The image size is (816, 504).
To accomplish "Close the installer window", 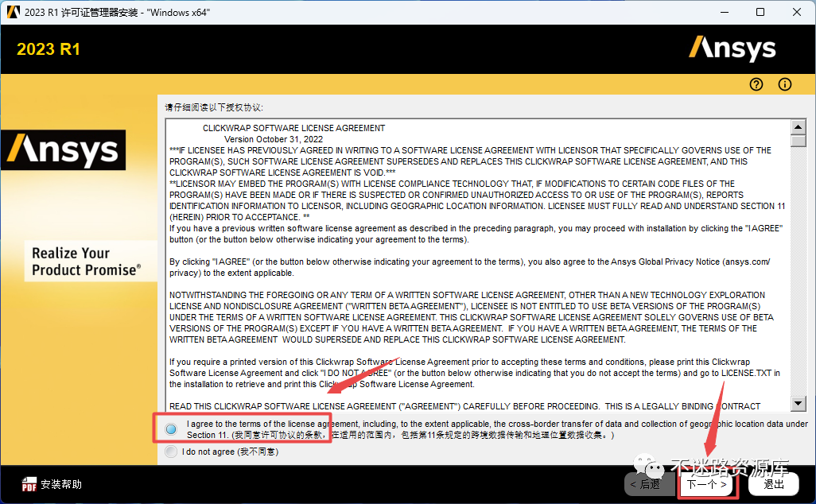I will click(x=797, y=12).
